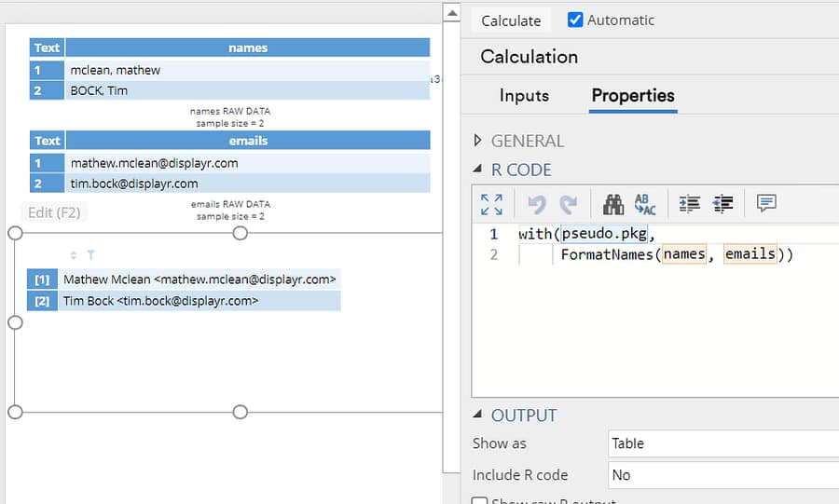Click the filter funnel above output table

(90, 254)
